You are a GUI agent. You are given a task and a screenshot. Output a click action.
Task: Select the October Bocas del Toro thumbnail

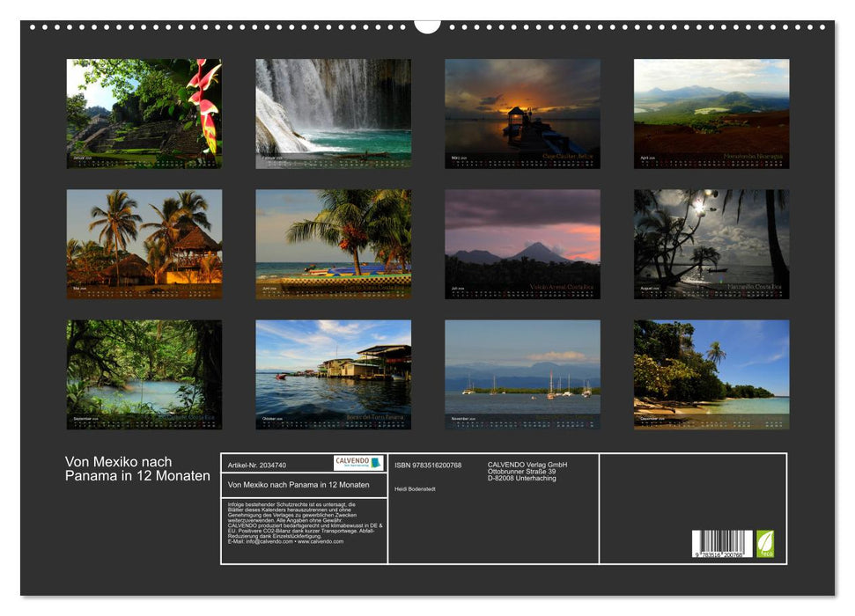[333, 374]
